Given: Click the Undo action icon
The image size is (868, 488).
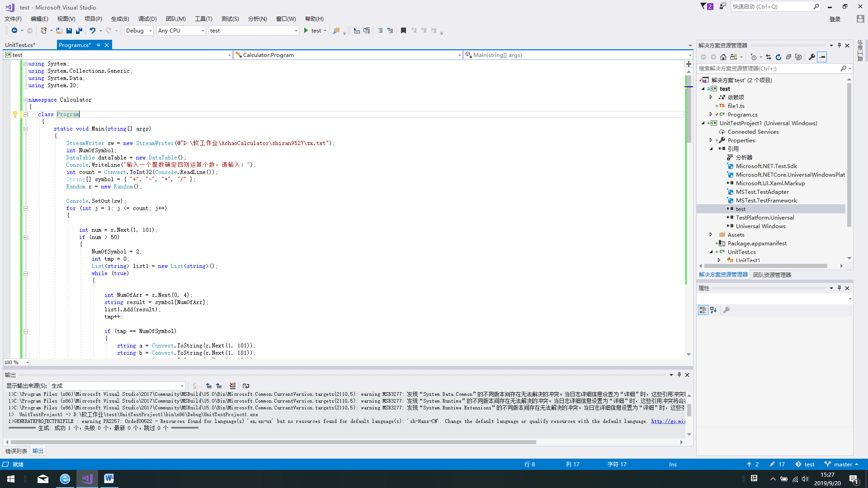Looking at the screenshot, I should click(x=90, y=30).
